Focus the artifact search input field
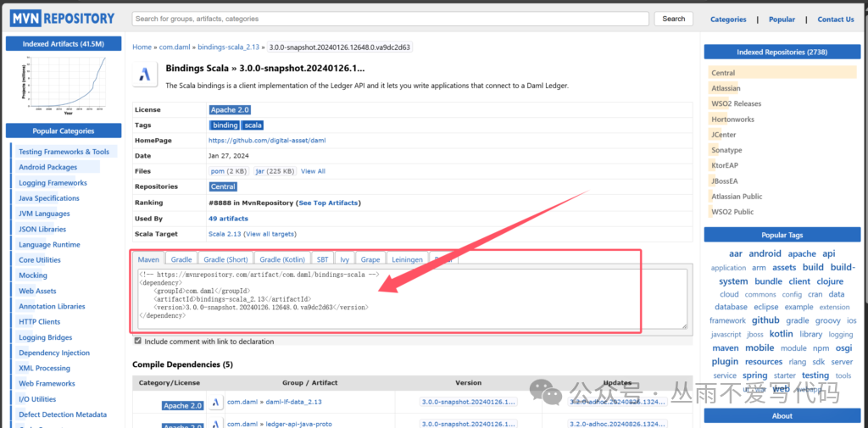This screenshot has width=868, height=428. [390, 19]
